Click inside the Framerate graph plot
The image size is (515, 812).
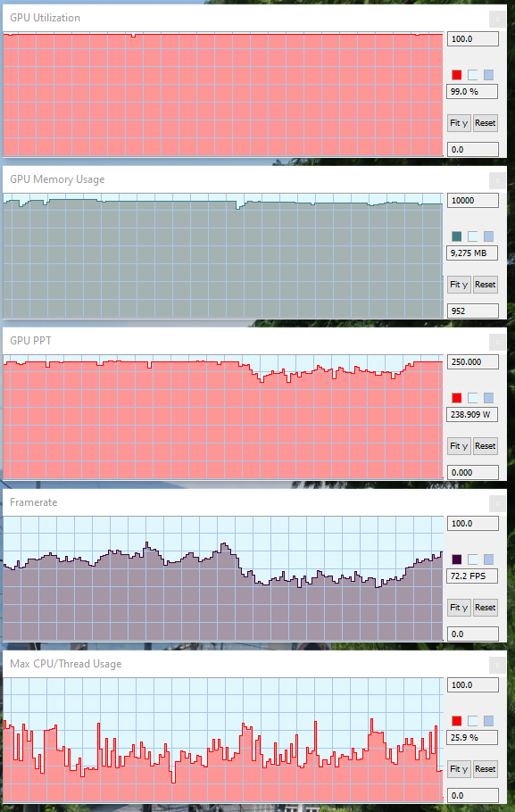(223, 579)
